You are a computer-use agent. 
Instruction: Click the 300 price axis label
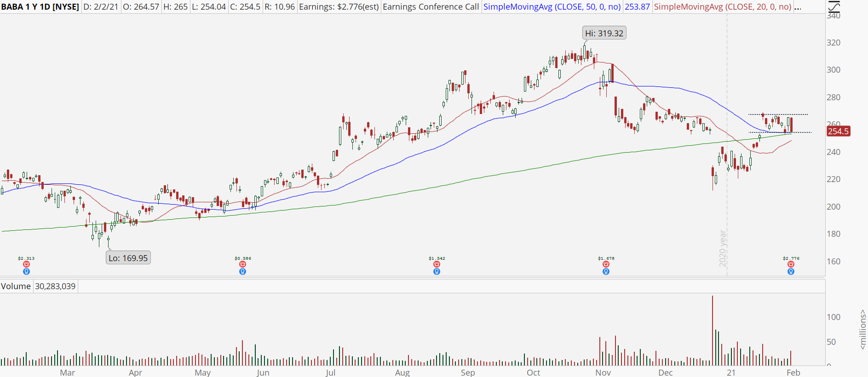point(834,70)
